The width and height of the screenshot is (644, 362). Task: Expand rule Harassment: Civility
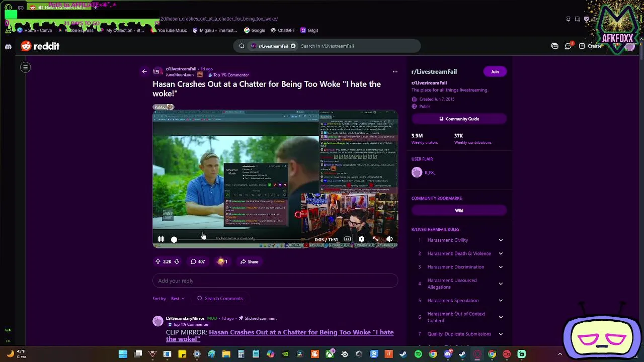point(459,240)
